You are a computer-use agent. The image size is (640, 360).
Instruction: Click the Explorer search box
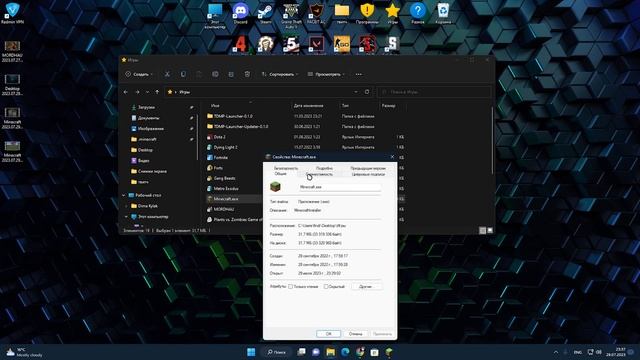pyautogui.click(x=434, y=92)
